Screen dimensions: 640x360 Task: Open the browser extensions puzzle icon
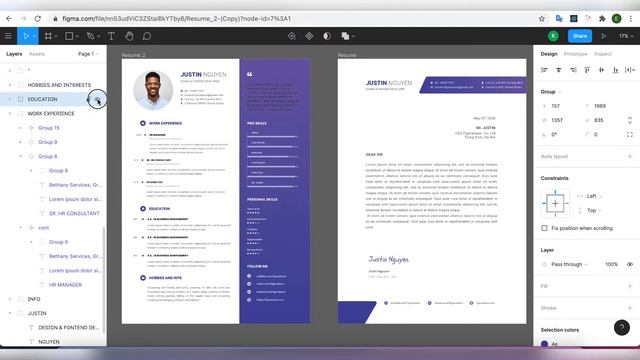pos(602,18)
